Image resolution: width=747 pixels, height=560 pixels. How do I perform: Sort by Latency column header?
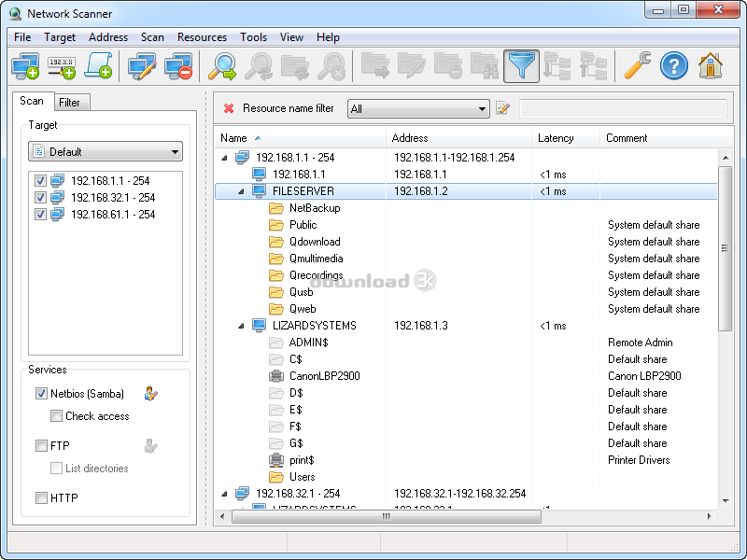click(566, 138)
